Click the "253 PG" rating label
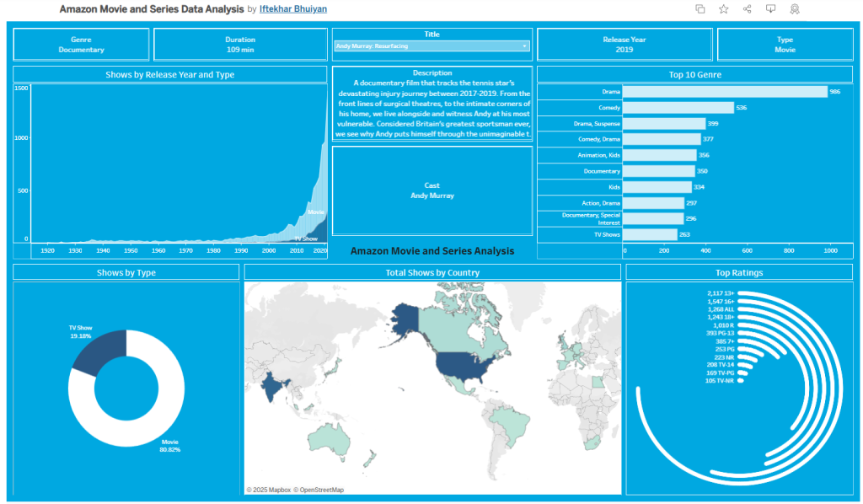Image resolution: width=863 pixels, height=504 pixels. 725,349
